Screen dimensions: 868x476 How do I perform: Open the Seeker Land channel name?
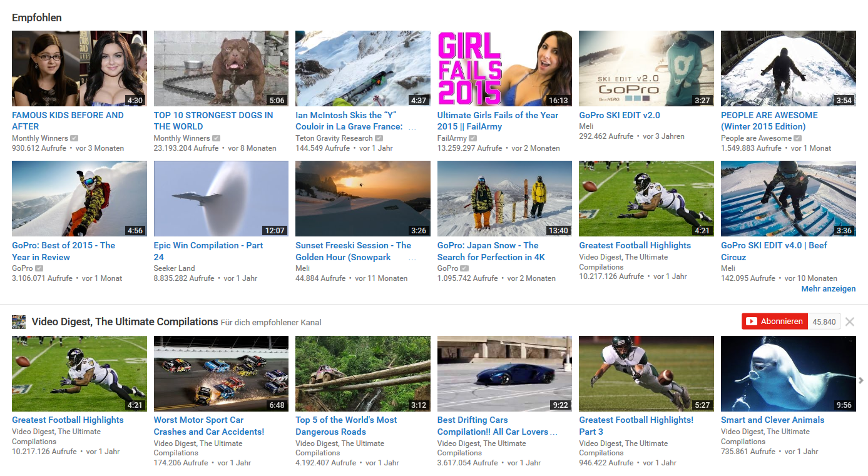(x=175, y=268)
